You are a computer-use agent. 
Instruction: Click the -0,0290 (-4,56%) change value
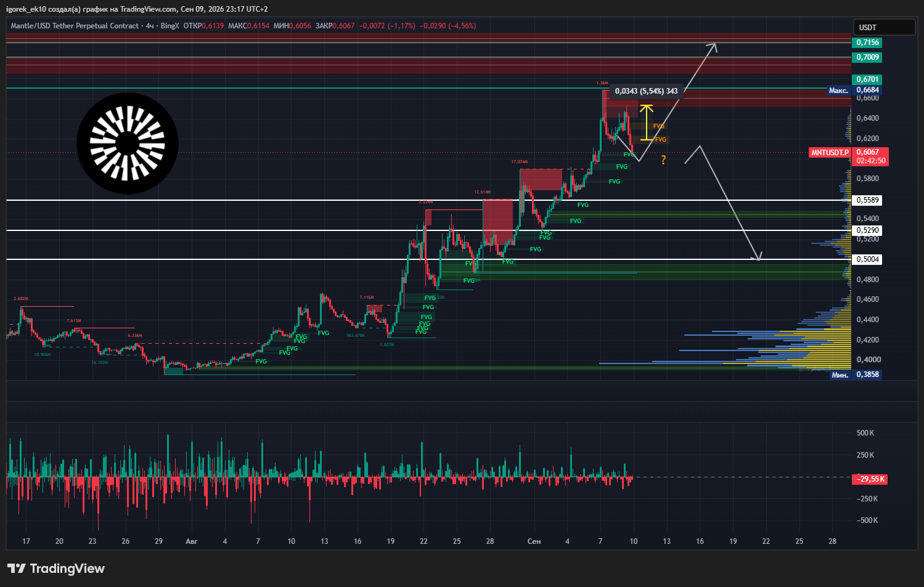pyautogui.click(x=448, y=26)
